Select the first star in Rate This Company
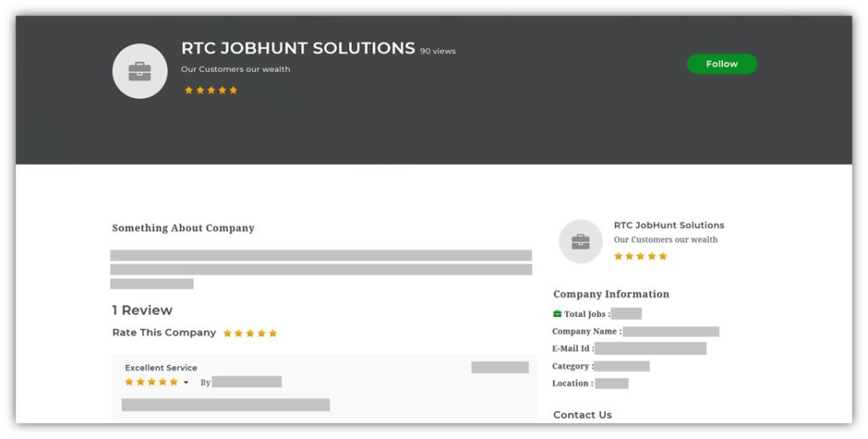This screenshot has height=439, width=868. click(228, 333)
